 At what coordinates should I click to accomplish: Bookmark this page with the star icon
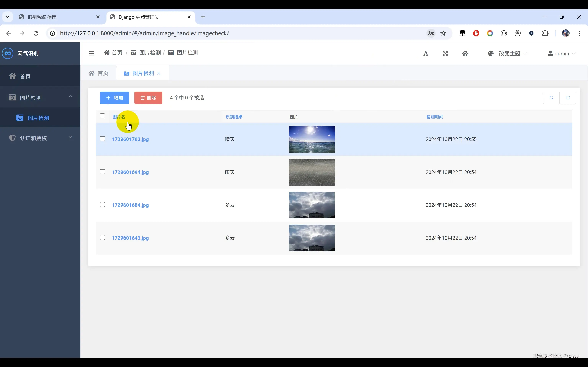(x=443, y=33)
